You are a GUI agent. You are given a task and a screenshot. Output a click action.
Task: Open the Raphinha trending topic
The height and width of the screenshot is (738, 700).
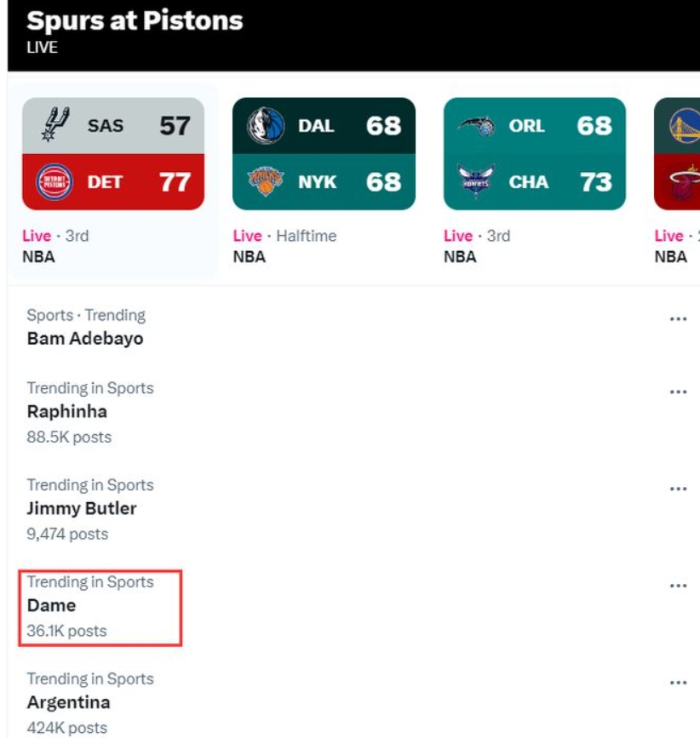[x=67, y=412]
